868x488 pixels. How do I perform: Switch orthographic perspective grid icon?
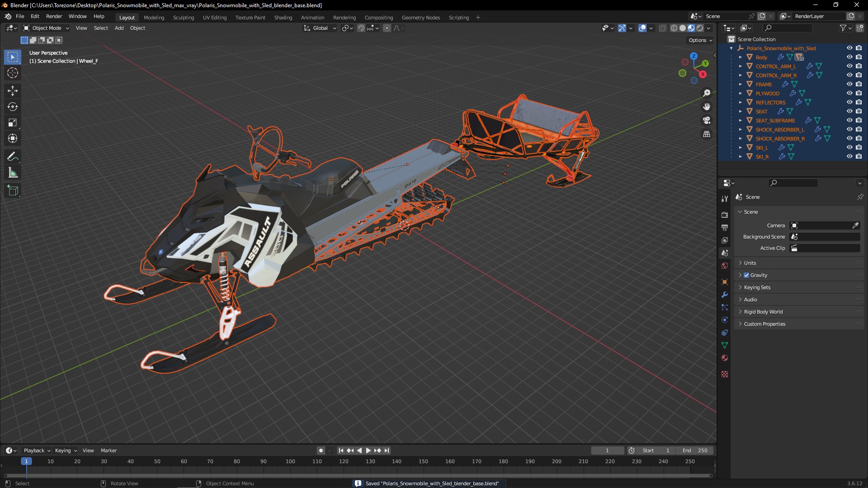(x=707, y=134)
